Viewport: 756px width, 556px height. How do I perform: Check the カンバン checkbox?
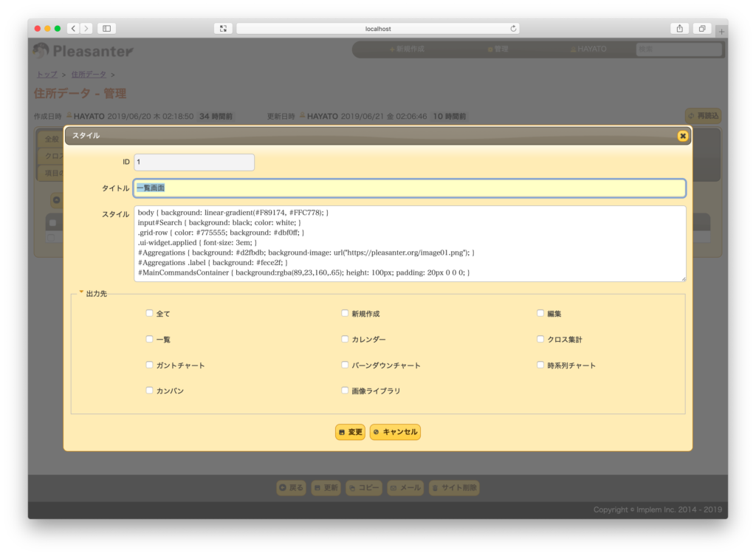click(149, 391)
